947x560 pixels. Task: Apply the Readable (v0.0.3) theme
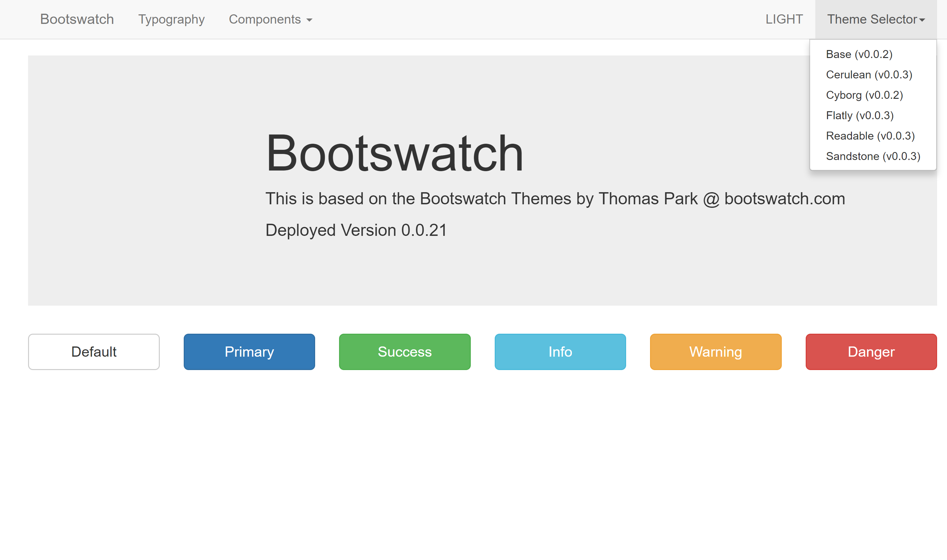[x=870, y=136]
